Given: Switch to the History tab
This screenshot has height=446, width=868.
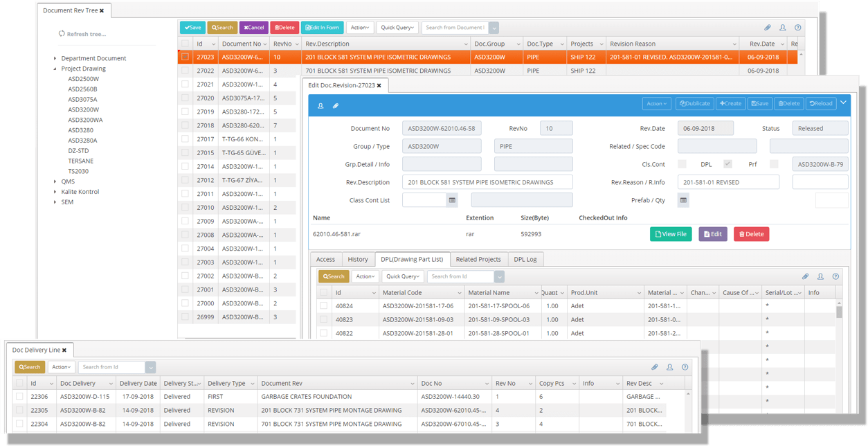Looking at the screenshot, I should pos(358,259).
